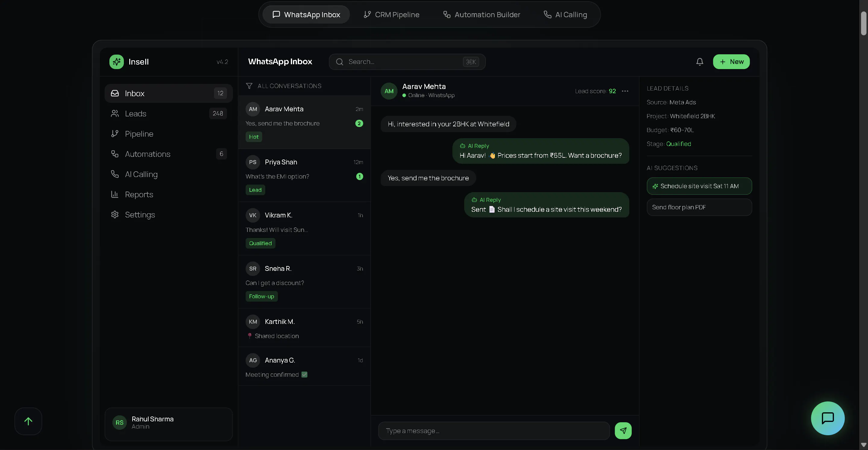Viewport: 868px width, 450px height.
Task: Open Pipeline in the sidebar
Action: point(168,134)
